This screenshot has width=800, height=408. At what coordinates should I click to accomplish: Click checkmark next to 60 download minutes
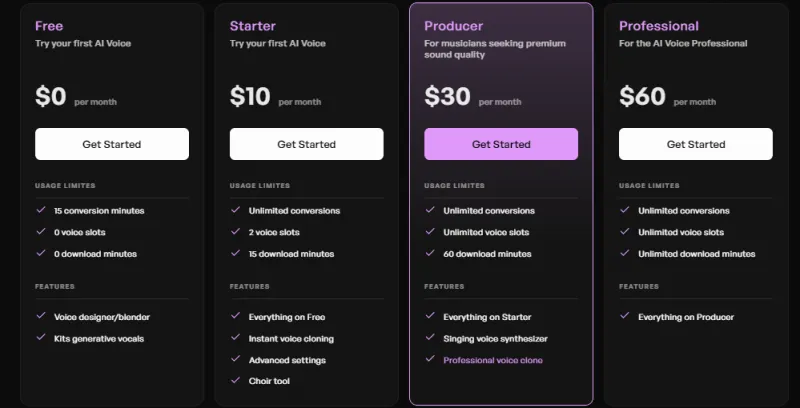pos(431,253)
